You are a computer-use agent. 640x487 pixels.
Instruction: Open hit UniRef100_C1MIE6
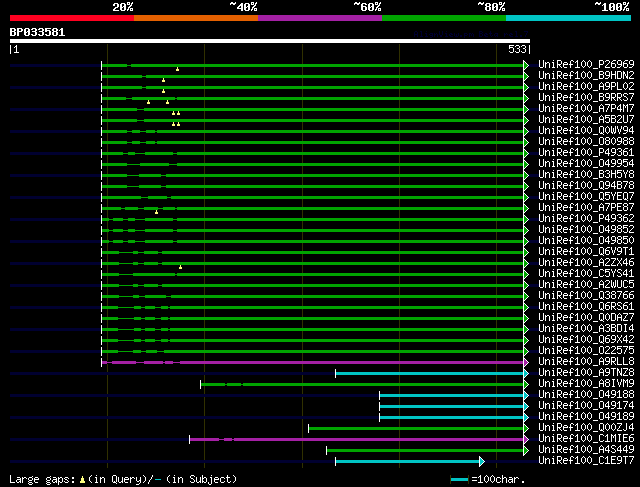tap(586, 439)
